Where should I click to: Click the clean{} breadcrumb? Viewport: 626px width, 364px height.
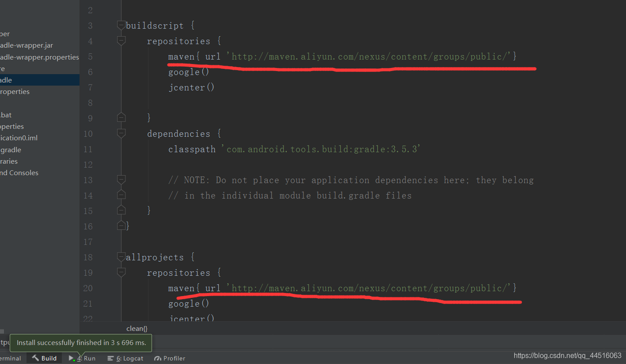[137, 328]
